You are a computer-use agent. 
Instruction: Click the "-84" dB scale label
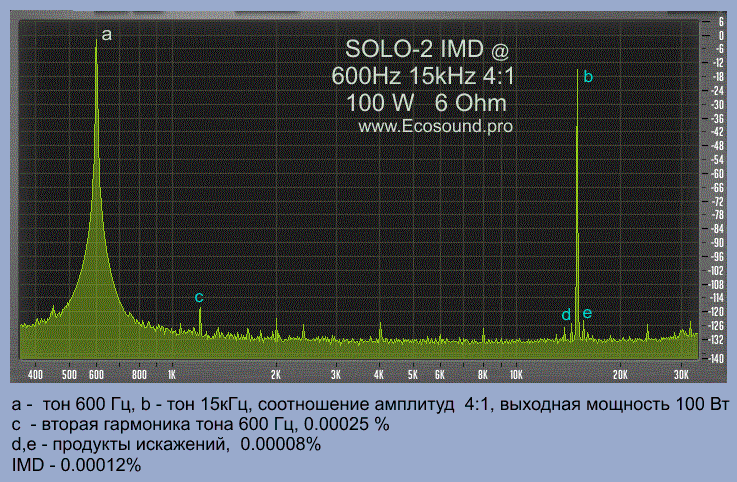(718, 229)
